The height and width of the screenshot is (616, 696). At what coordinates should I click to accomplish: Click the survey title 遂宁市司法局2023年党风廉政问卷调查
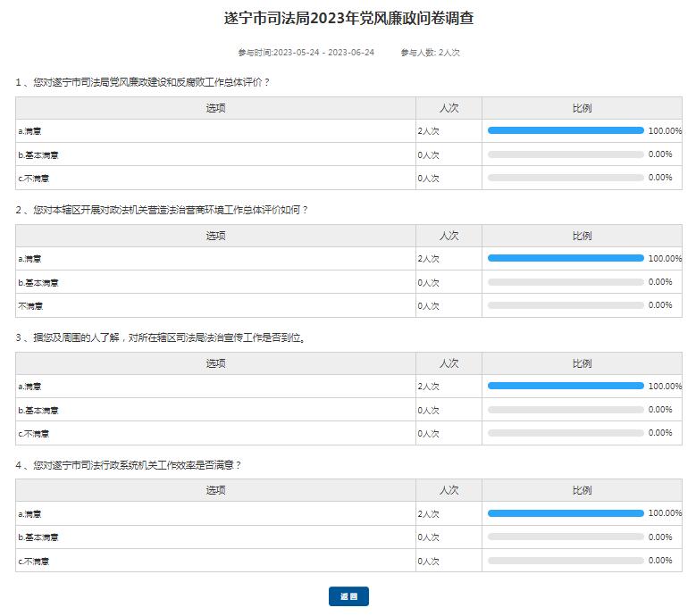(x=348, y=17)
